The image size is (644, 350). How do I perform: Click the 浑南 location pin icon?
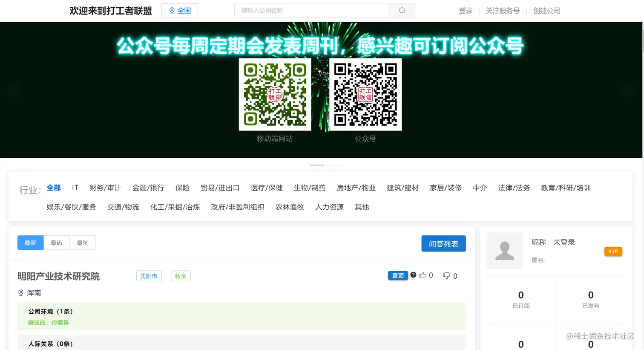point(20,293)
